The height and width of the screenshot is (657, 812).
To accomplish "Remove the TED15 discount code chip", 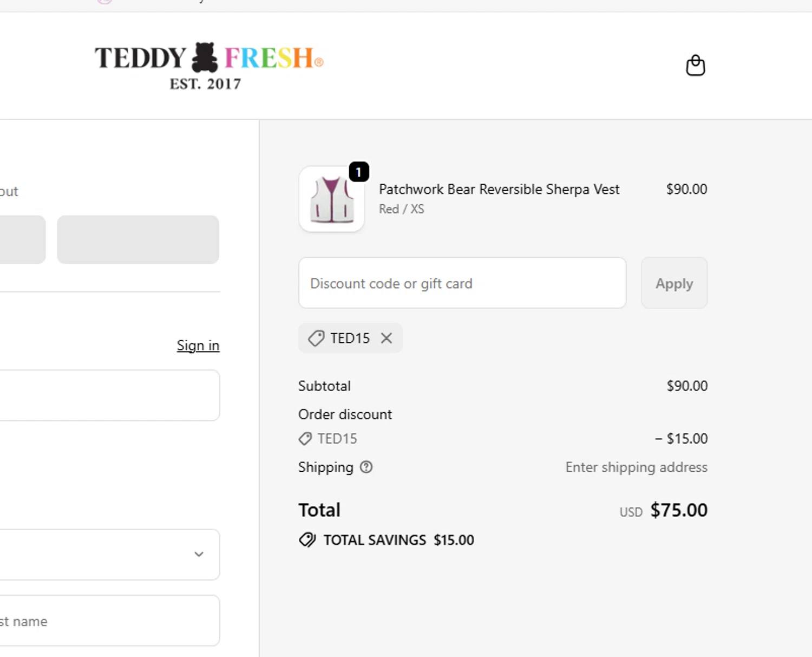I will click(386, 338).
